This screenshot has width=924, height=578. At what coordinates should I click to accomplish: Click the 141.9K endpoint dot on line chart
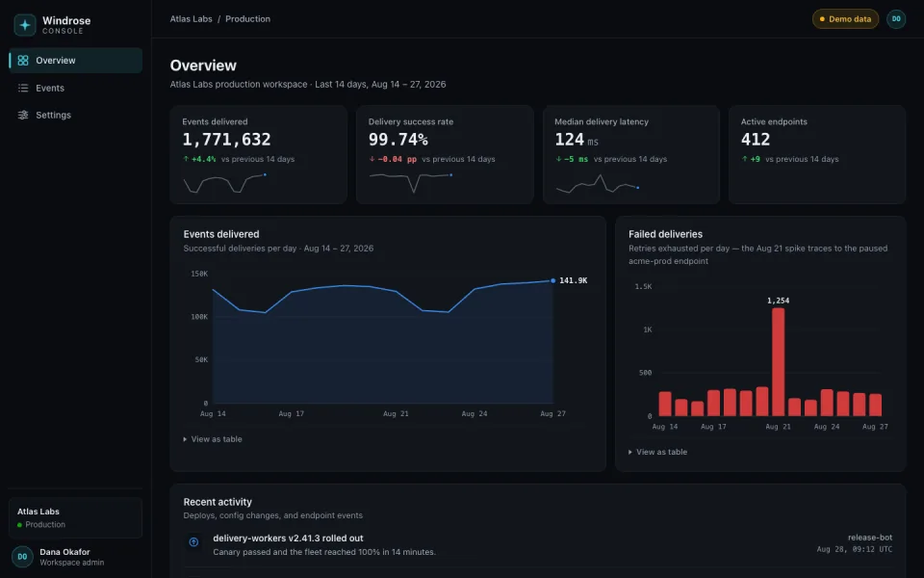pos(552,280)
